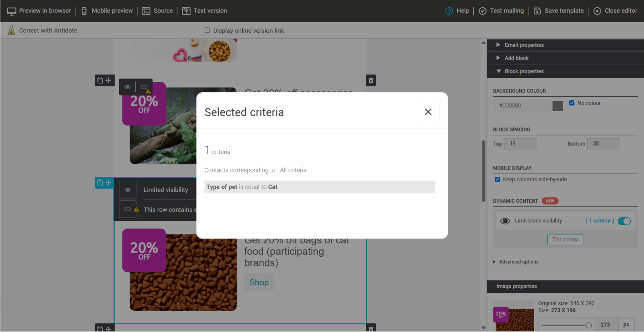Click the trash icon on the accessories block
The width and height of the screenshot is (644, 332).
pyautogui.click(x=371, y=81)
